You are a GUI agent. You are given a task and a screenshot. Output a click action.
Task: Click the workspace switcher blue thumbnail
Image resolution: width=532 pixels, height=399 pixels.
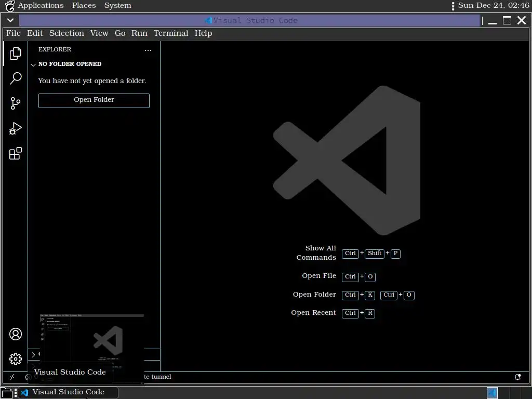(x=493, y=393)
